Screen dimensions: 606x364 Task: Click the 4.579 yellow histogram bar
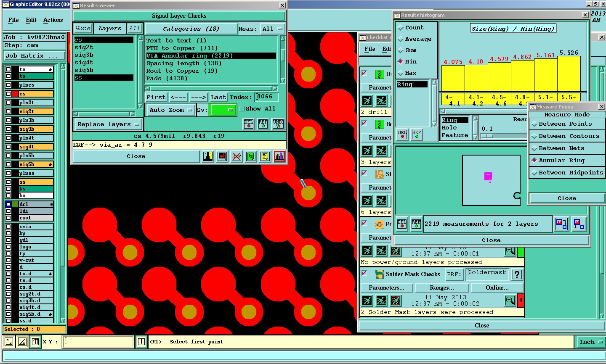tap(499, 76)
